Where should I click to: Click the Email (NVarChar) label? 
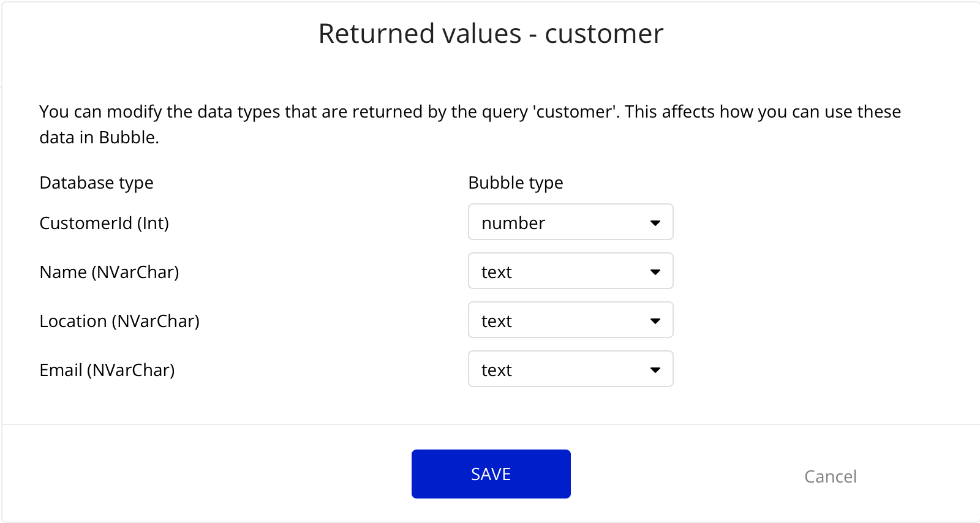[x=107, y=370]
